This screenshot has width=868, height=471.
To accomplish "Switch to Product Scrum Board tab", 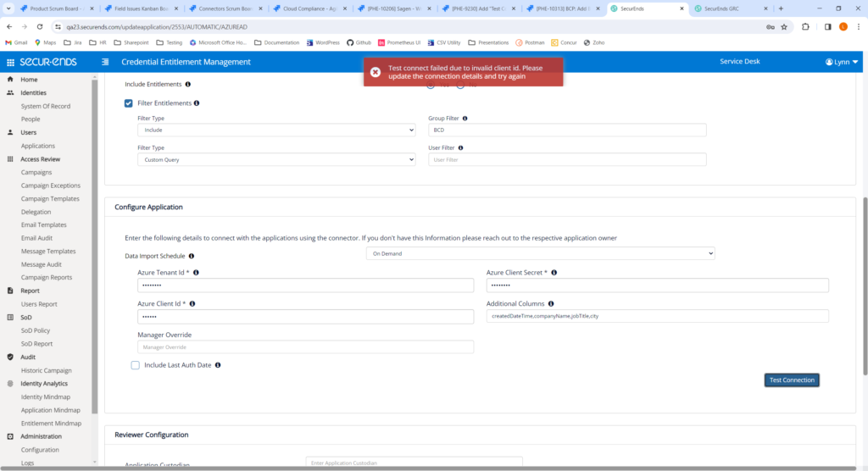I will [x=55, y=8].
